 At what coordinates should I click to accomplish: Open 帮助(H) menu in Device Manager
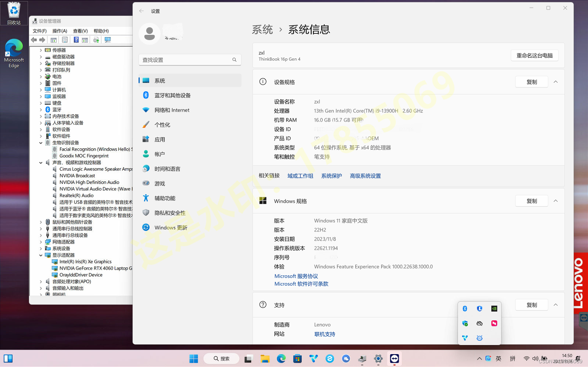pos(101,31)
